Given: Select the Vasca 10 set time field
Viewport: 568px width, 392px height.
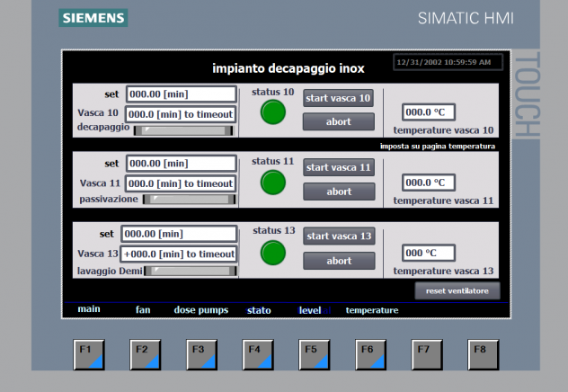Looking at the screenshot, I should tap(182, 94).
